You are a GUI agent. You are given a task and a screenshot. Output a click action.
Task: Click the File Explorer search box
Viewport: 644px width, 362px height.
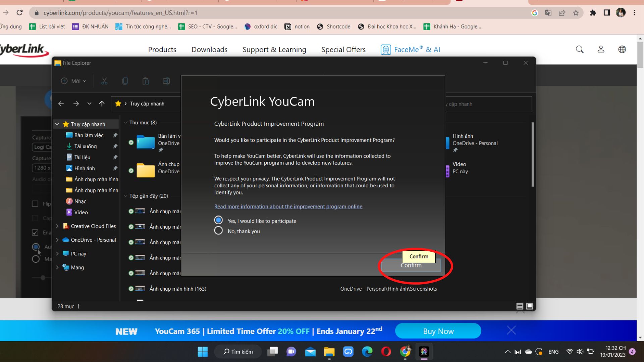[488, 104]
